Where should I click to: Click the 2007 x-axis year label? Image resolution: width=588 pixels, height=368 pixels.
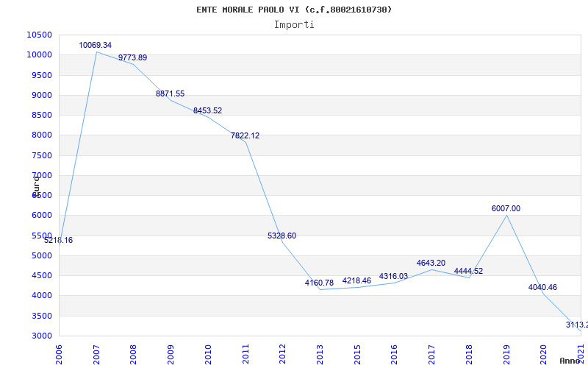96,355
